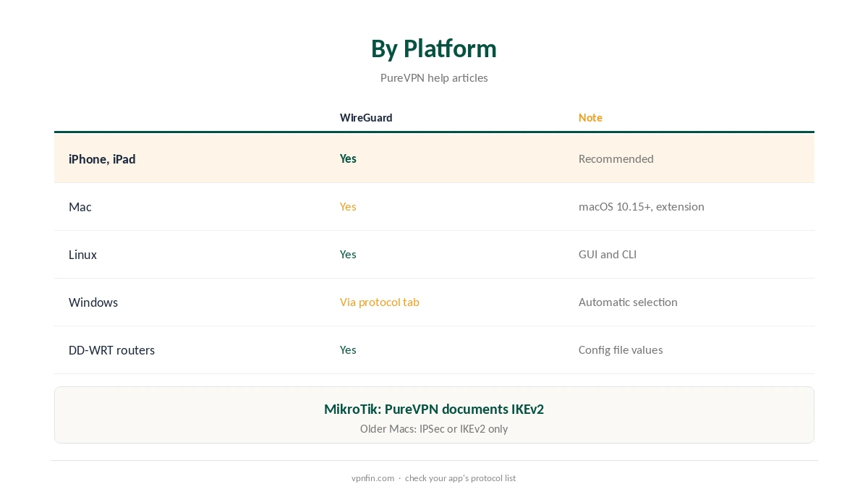Select the "macOS 10.15+, extension" note
868x492 pixels.
[x=642, y=206]
